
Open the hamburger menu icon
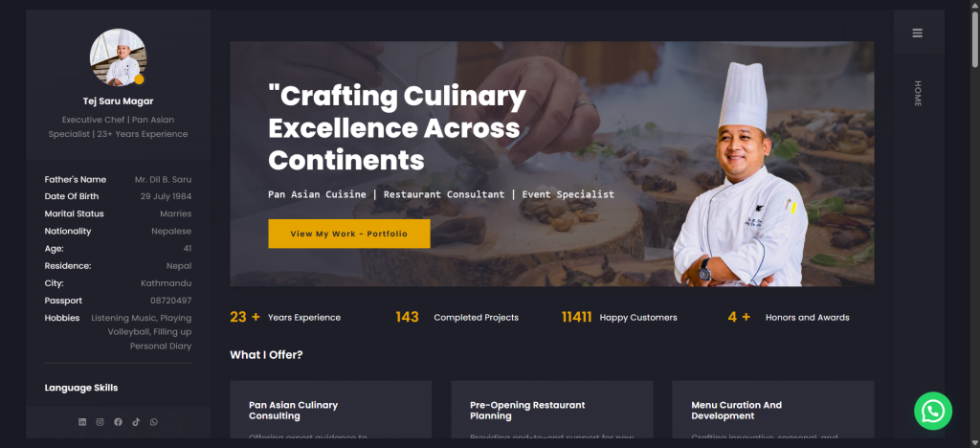pyautogui.click(x=917, y=34)
